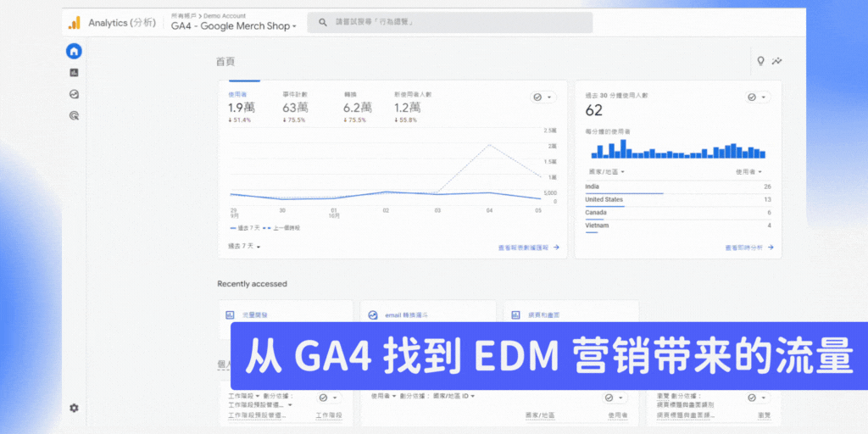Click the magnifier icon in search bar
The width and height of the screenshot is (868, 434).
(x=323, y=22)
